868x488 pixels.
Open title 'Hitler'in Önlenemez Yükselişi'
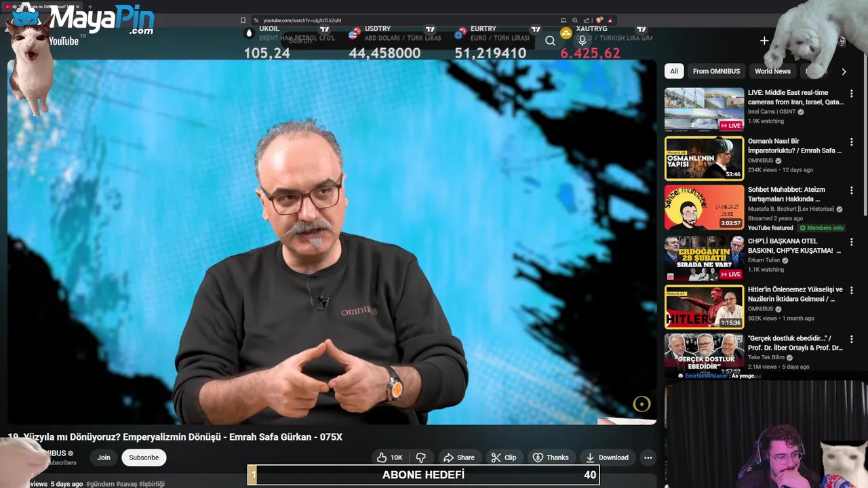(795, 294)
